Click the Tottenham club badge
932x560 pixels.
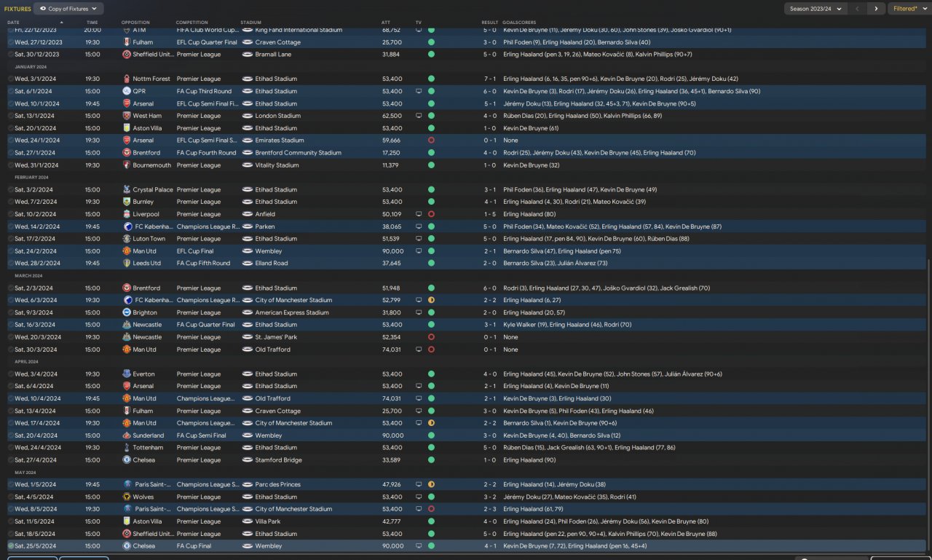127,448
